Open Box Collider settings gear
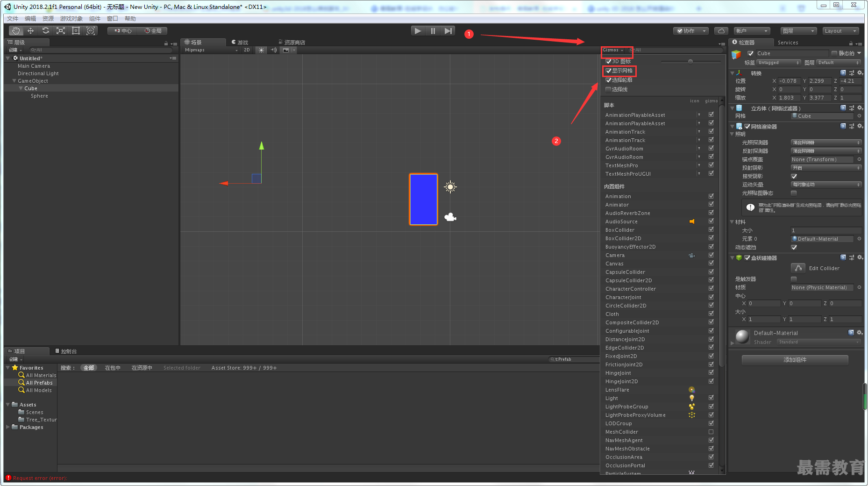 (x=860, y=257)
